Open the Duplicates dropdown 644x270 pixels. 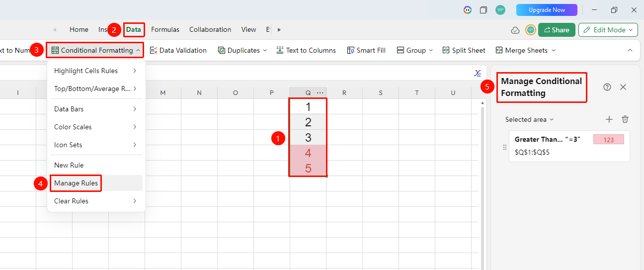pyautogui.click(x=242, y=50)
